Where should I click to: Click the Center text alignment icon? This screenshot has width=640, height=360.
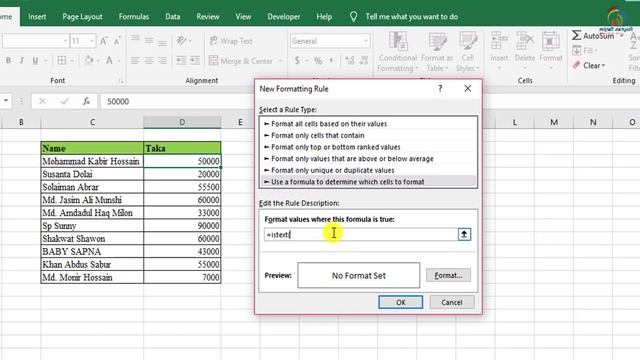(x=149, y=61)
